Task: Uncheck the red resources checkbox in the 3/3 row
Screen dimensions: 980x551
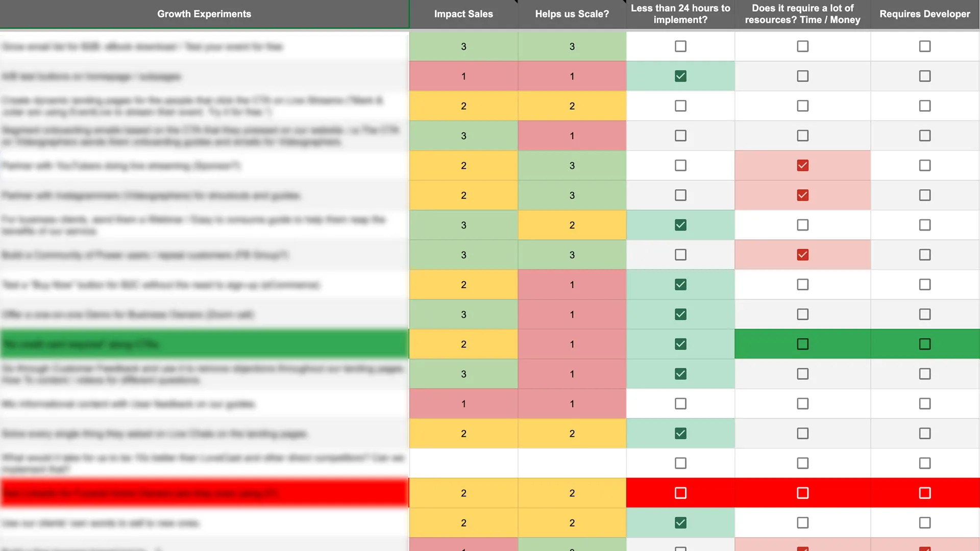Action: (802, 255)
